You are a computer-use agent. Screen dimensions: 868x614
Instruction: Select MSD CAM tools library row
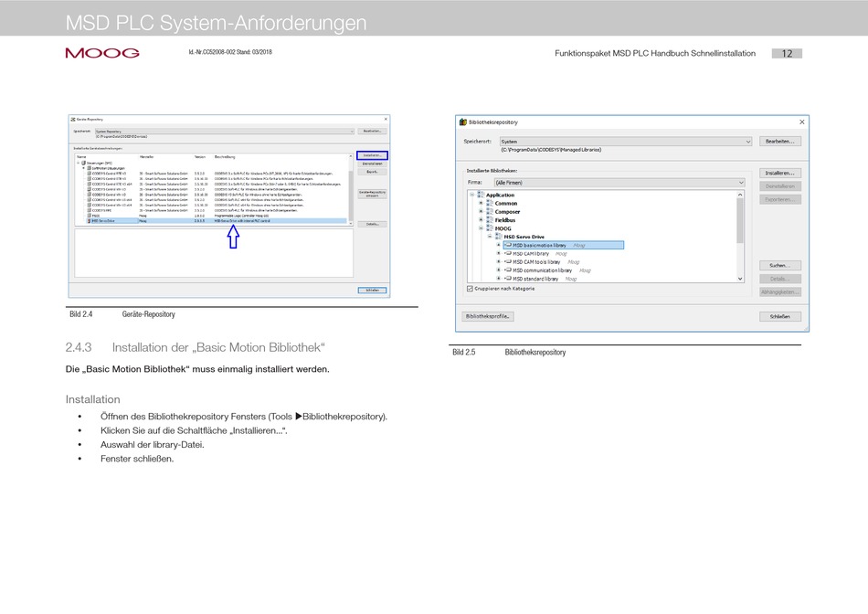click(x=542, y=262)
